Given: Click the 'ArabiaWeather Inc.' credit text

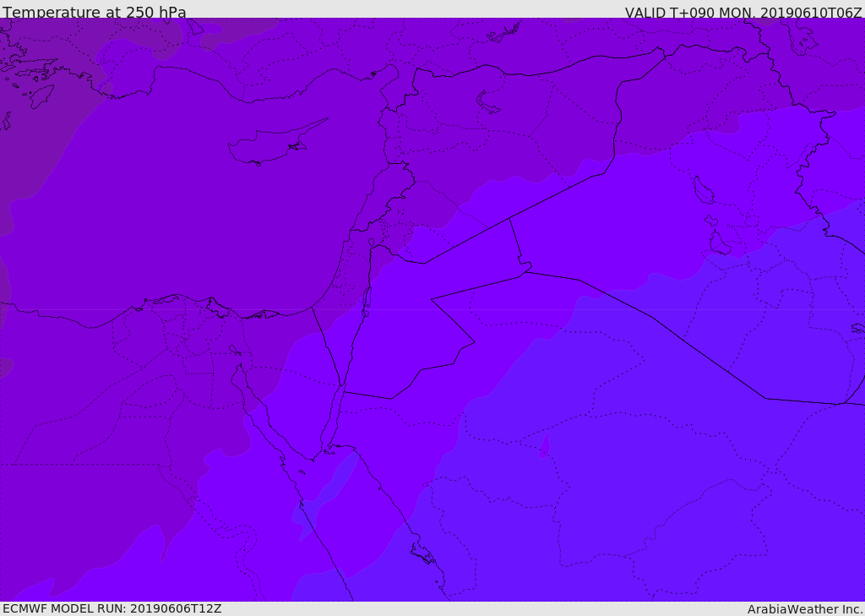Looking at the screenshot, I should pos(805,609).
